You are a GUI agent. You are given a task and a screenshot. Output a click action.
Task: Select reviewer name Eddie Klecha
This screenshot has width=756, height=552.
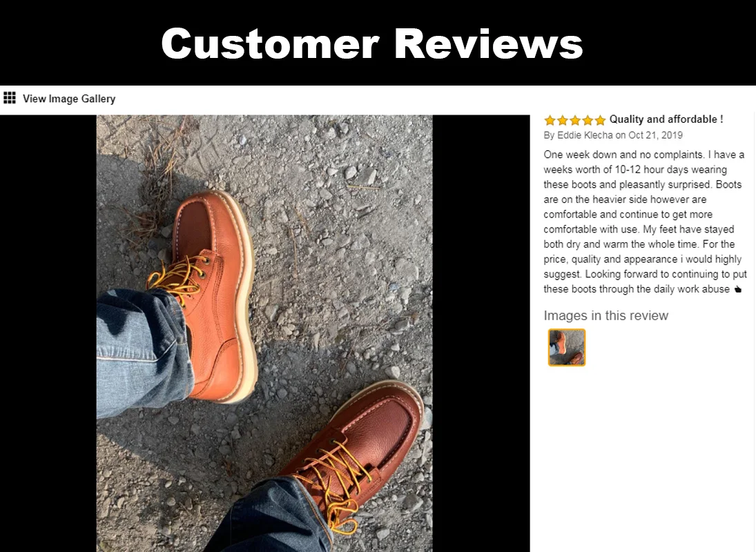[585, 135]
